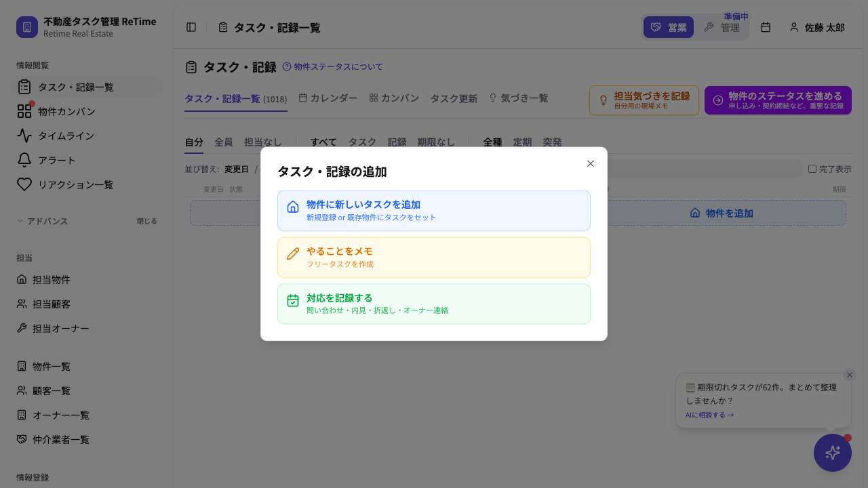This screenshot has width=868, height=488.
Task: Click 物件のステータスを進める button
Action: point(778,100)
